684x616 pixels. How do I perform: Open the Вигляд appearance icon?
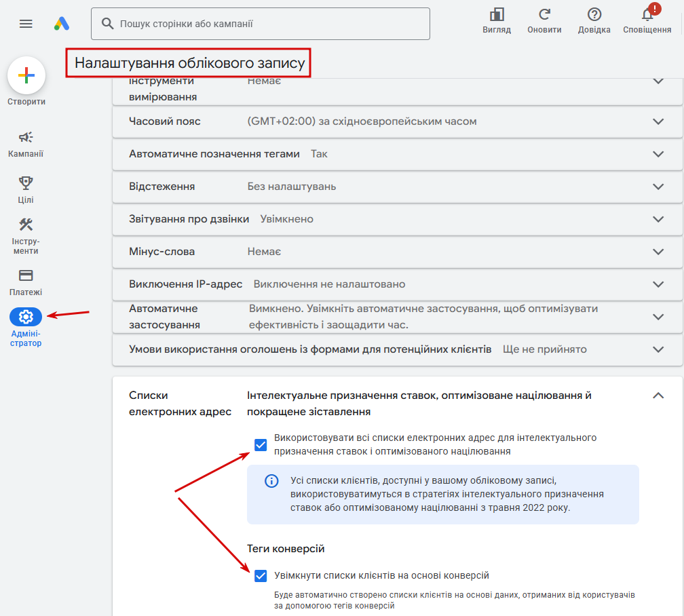click(x=497, y=14)
